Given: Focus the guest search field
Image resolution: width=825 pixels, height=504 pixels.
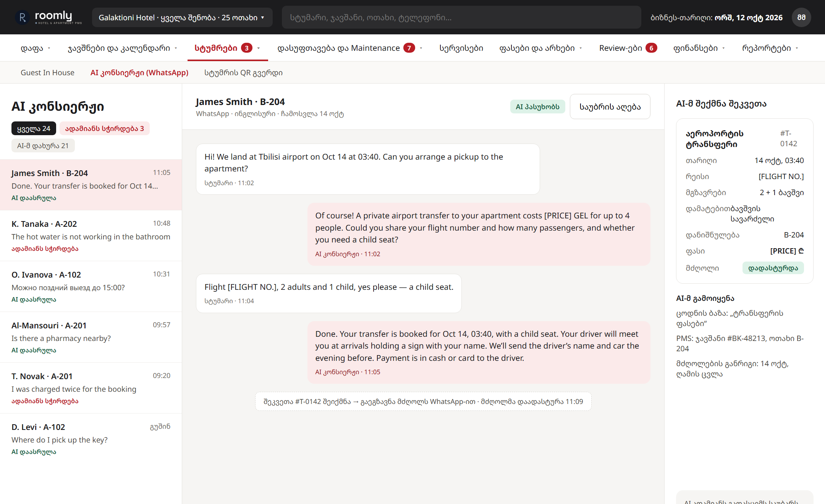Looking at the screenshot, I should pyautogui.click(x=461, y=18).
